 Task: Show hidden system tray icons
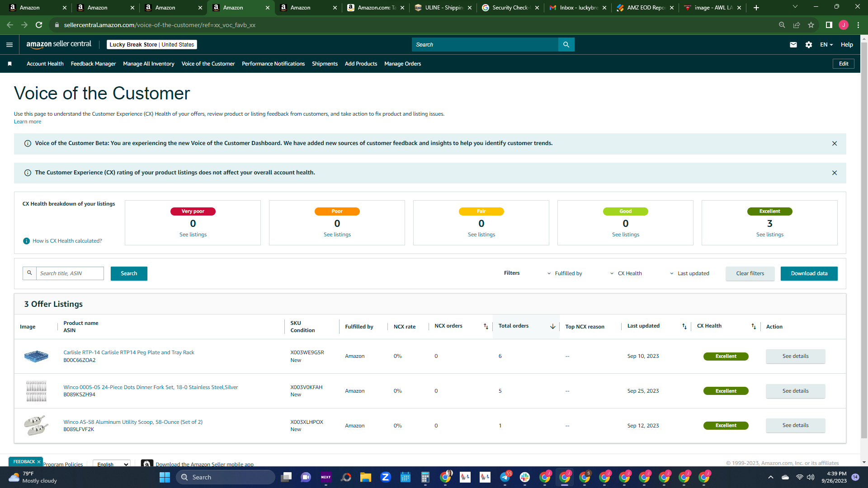771,477
